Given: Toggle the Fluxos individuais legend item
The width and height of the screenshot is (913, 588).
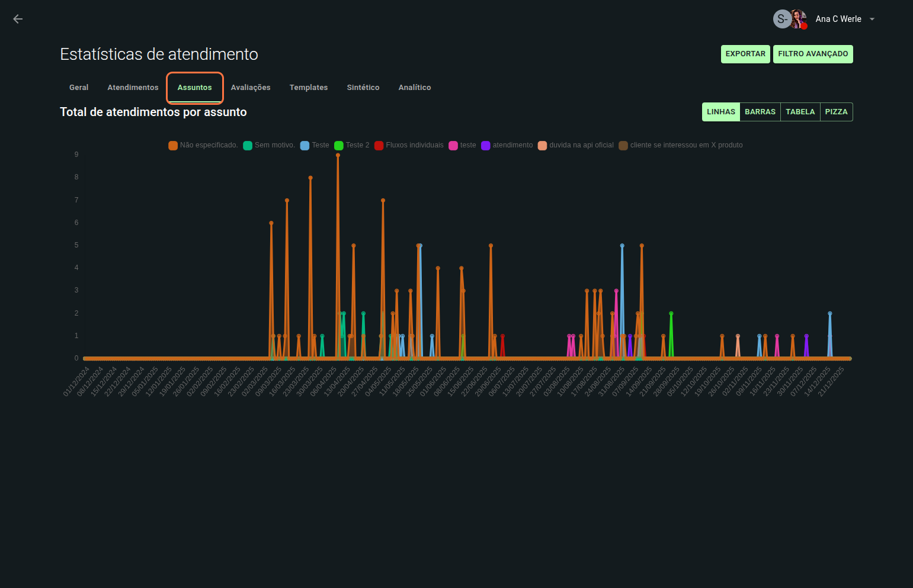Looking at the screenshot, I should click(379, 146).
